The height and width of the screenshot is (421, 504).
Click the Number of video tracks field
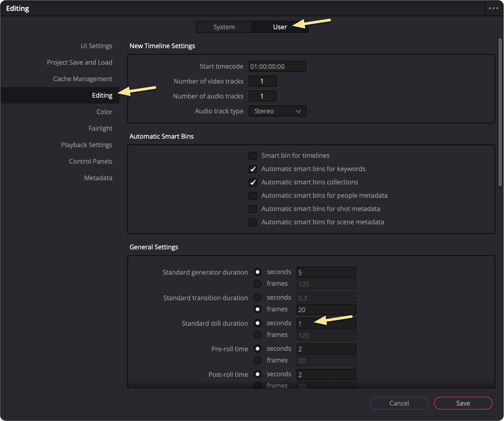pos(262,81)
